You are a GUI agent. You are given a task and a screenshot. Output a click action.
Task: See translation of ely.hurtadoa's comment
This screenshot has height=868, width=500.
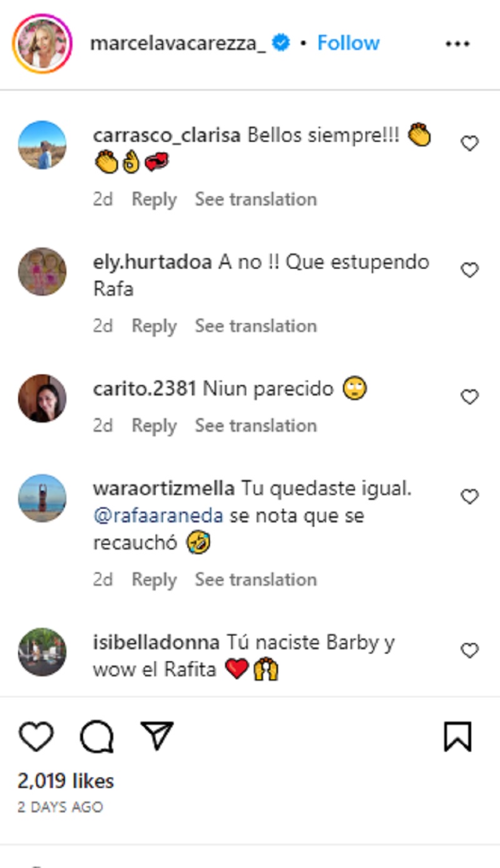(x=256, y=326)
